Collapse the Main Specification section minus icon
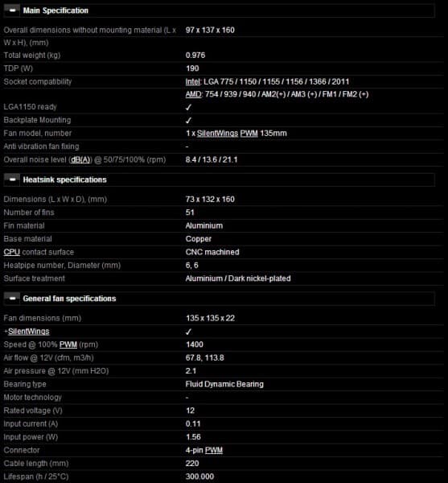 (12, 10)
